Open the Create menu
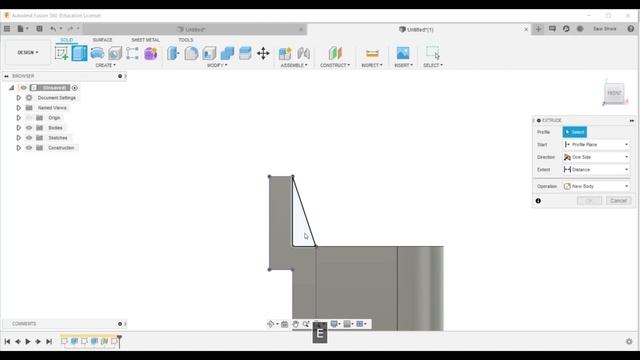 point(105,65)
